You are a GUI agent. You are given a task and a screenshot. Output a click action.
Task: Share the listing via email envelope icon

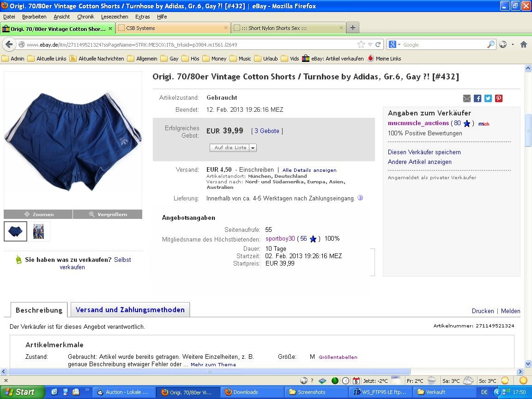(467, 98)
